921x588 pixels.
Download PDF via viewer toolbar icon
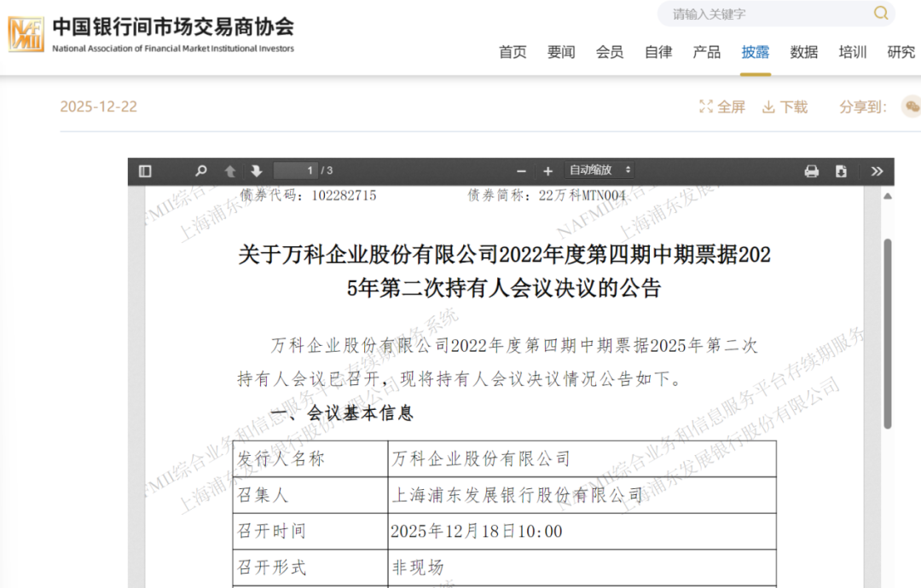[x=843, y=170]
